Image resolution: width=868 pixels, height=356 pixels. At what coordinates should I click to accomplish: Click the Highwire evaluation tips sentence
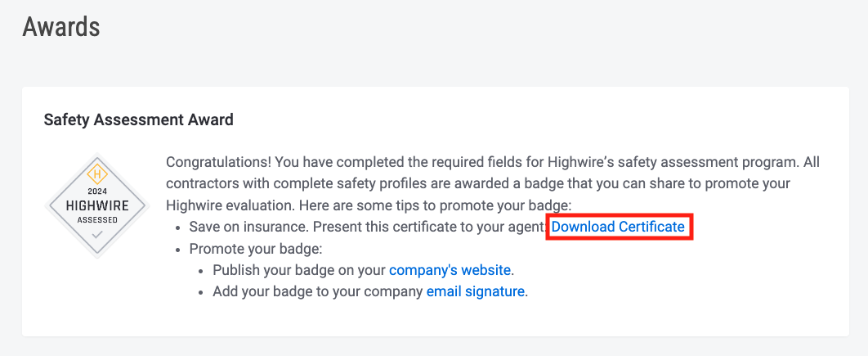coord(369,205)
